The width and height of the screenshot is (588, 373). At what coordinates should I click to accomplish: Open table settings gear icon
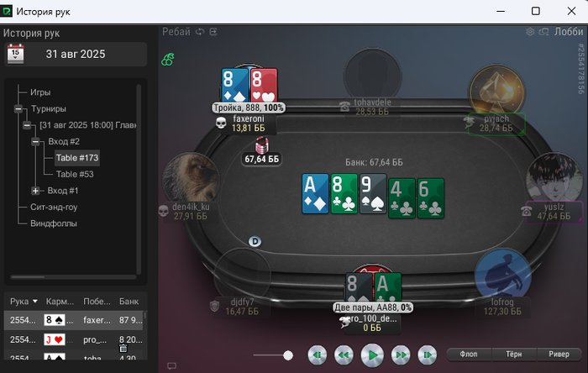tap(530, 32)
